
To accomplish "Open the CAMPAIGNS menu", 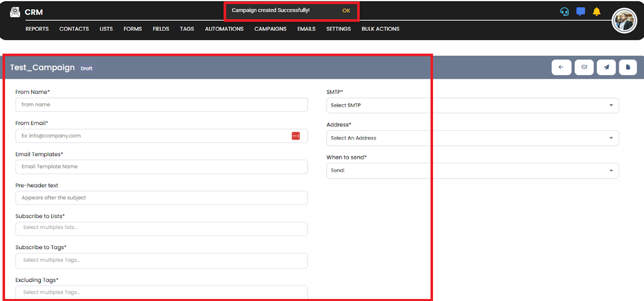I will tap(270, 29).
